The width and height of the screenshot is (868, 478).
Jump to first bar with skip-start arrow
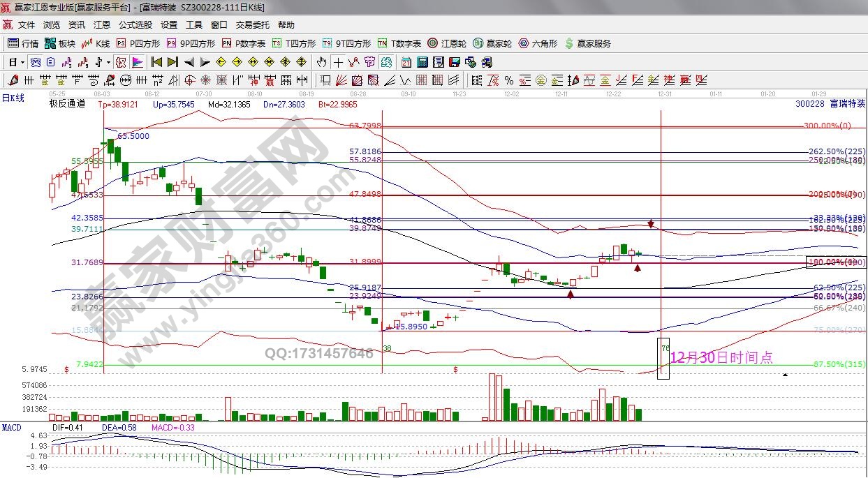156,62
